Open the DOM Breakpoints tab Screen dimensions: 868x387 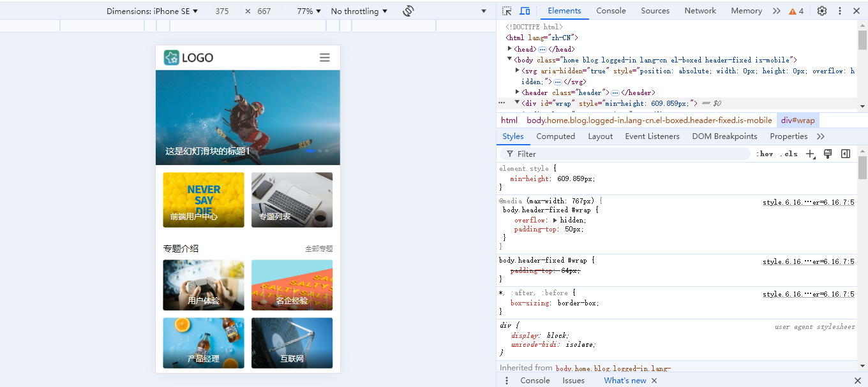pyautogui.click(x=724, y=136)
